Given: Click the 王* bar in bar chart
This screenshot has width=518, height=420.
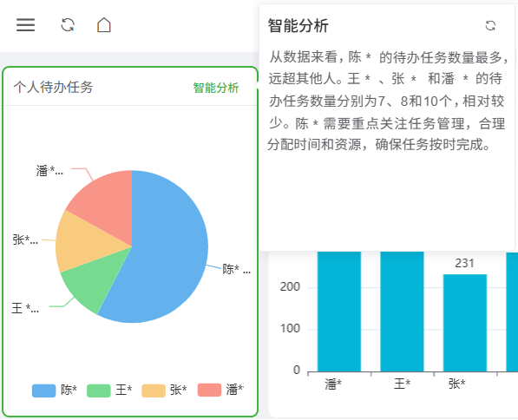Looking at the screenshot, I should pyautogui.click(x=402, y=312).
